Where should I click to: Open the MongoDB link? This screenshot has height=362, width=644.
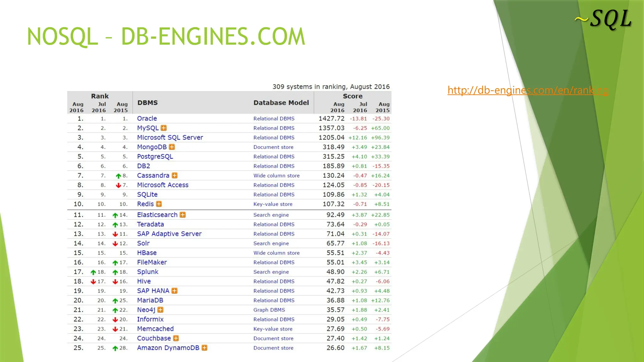[x=152, y=147]
